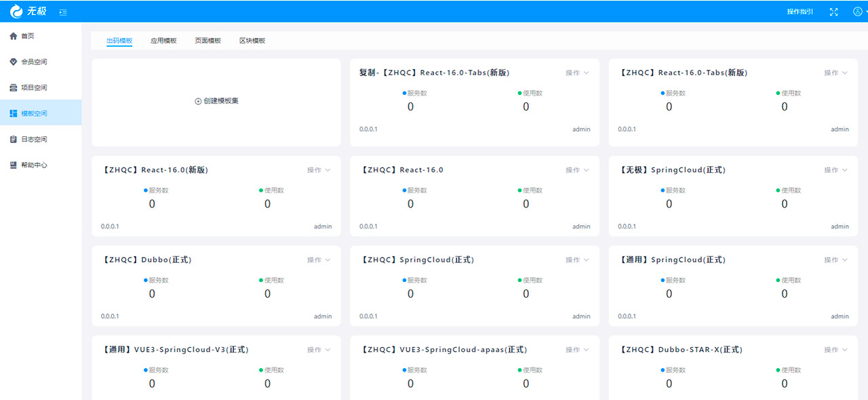The height and width of the screenshot is (400, 868).
Task: Click the 项目空间 icon in sidebar
Action: point(13,87)
